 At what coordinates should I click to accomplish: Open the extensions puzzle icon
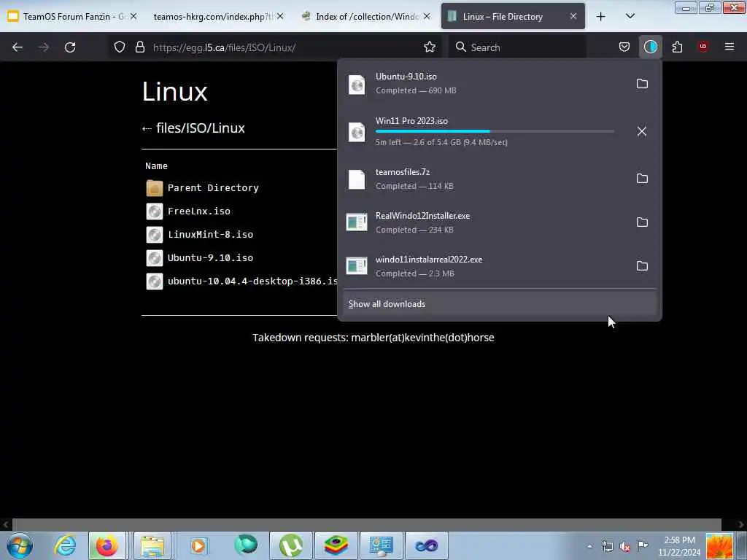tap(677, 47)
